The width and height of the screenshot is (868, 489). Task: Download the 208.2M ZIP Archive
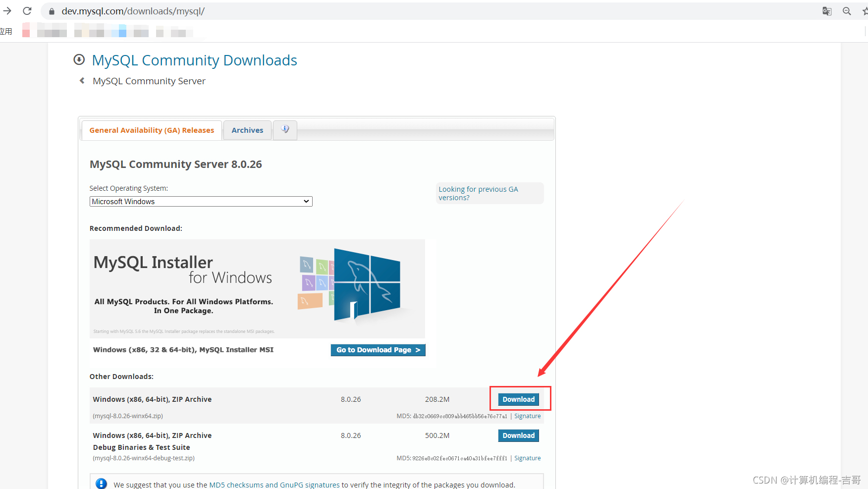point(519,399)
